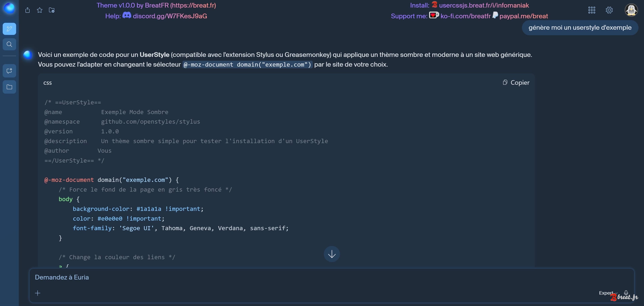Screen dimensions: 644x306
Task: Click the Ko-fi cup icon
Action: (434, 15)
